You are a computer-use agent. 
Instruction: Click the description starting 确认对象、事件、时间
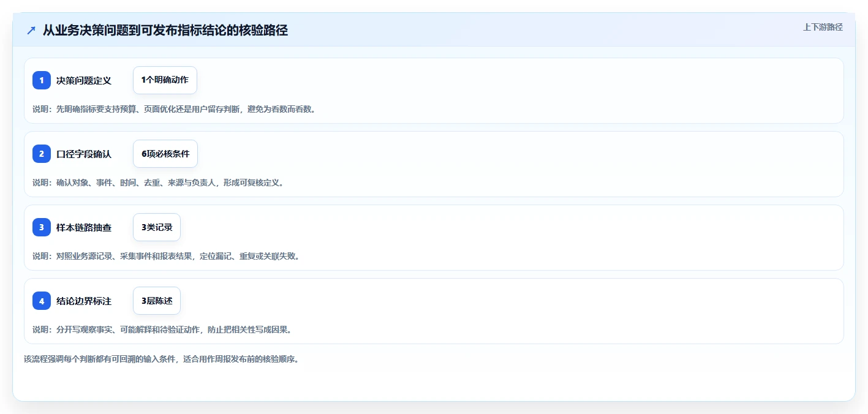pyautogui.click(x=158, y=183)
